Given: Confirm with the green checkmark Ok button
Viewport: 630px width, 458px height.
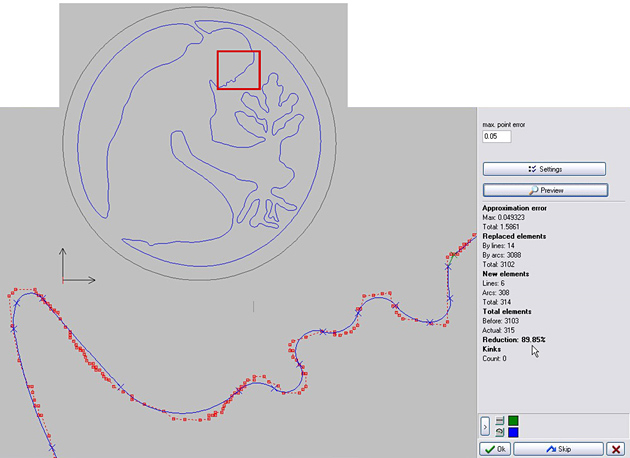Looking at the screenshot, I should [x=495, y=449].
